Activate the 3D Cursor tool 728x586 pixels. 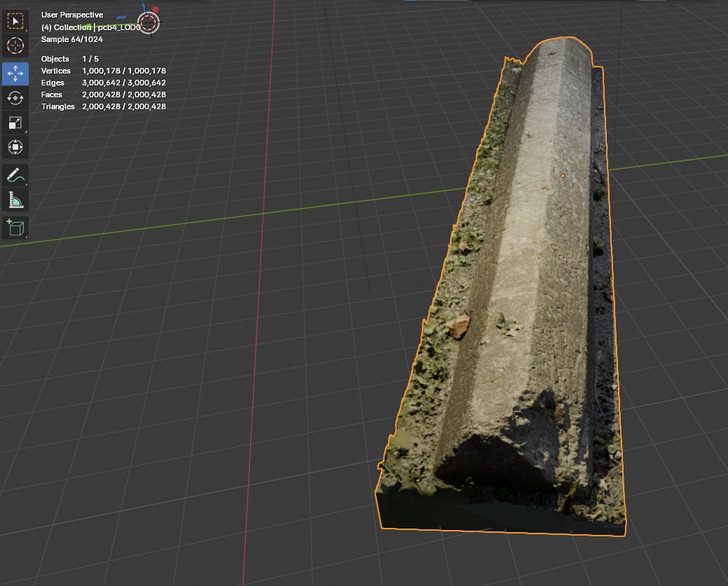(x=15, y=46)
